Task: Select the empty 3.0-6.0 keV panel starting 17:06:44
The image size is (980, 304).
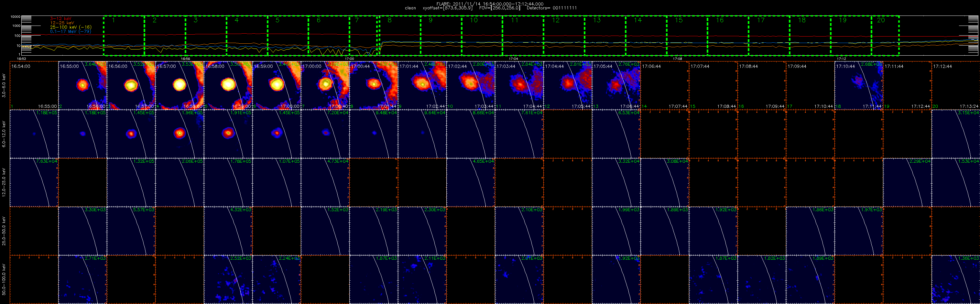Action: click(665, 85)
